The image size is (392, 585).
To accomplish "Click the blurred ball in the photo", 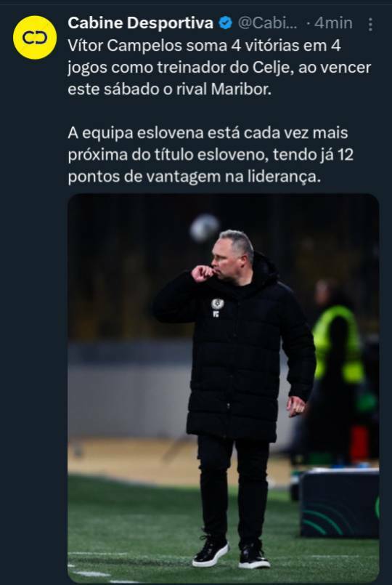I will (x=204, y=227).
